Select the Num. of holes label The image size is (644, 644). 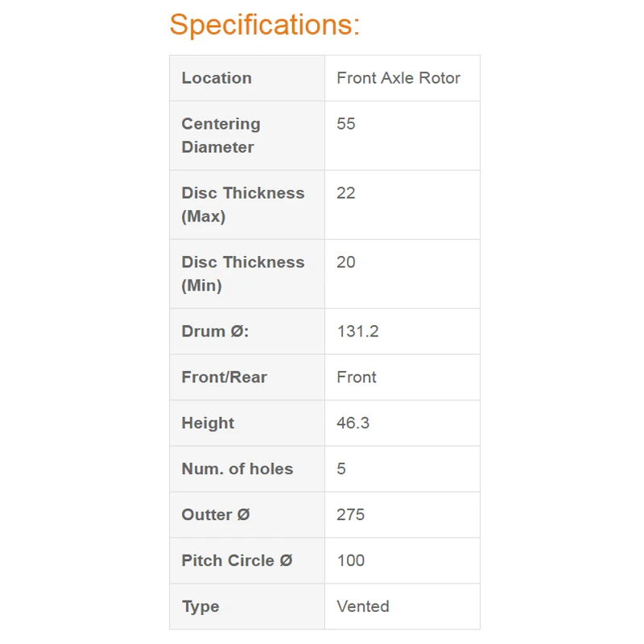click(x=237, y=469)
